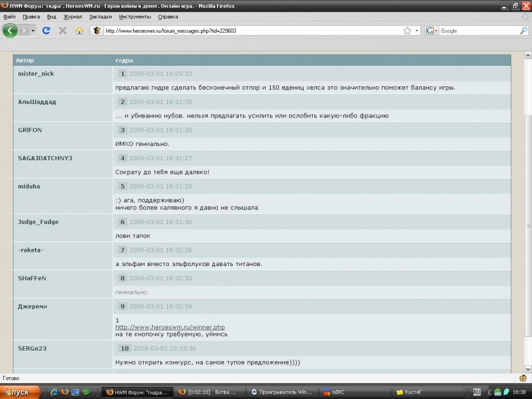532x399 pixels.
Task: Click the browser Back arrow button
Action: coord(10,30)
